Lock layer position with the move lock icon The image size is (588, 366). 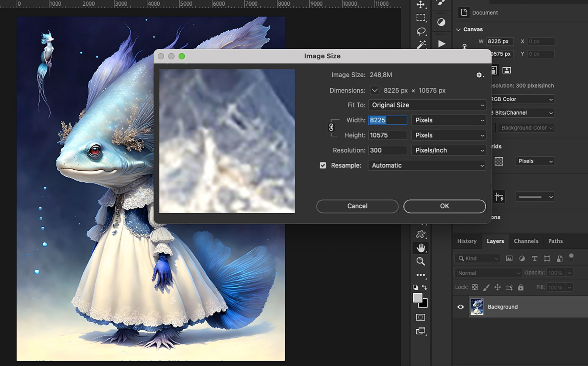pyautogui.click(x=498, y=287)
